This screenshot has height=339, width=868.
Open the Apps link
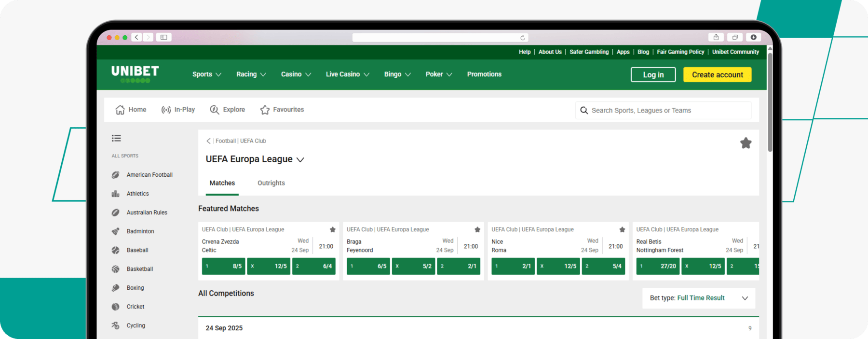tap(623, 52)
